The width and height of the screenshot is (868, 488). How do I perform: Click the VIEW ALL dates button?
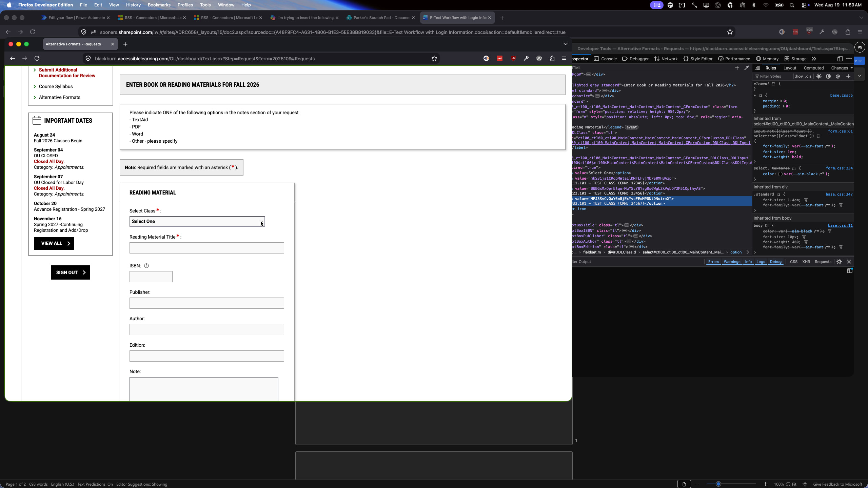tap(54, 243)
